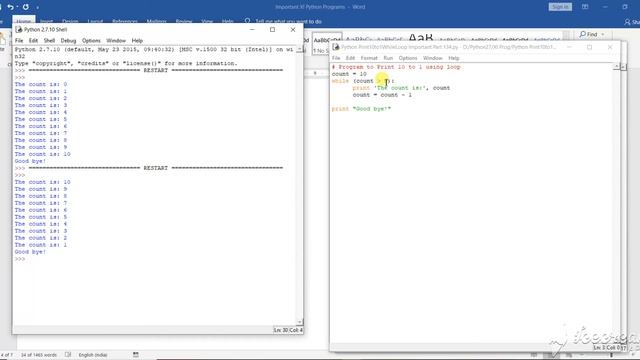
Task: Click English (India) language in Word status bar
Action: click(93, 355)
